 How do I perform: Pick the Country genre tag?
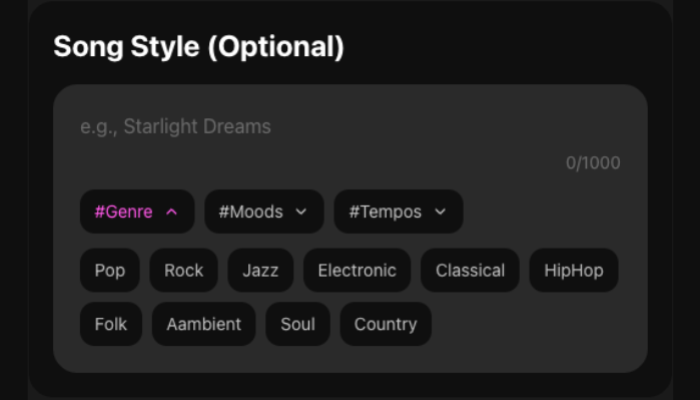click(x=385, y=324)
